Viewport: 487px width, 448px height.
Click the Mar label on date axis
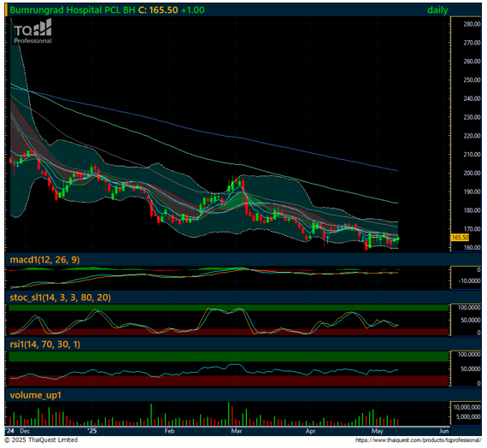[237, 431]
